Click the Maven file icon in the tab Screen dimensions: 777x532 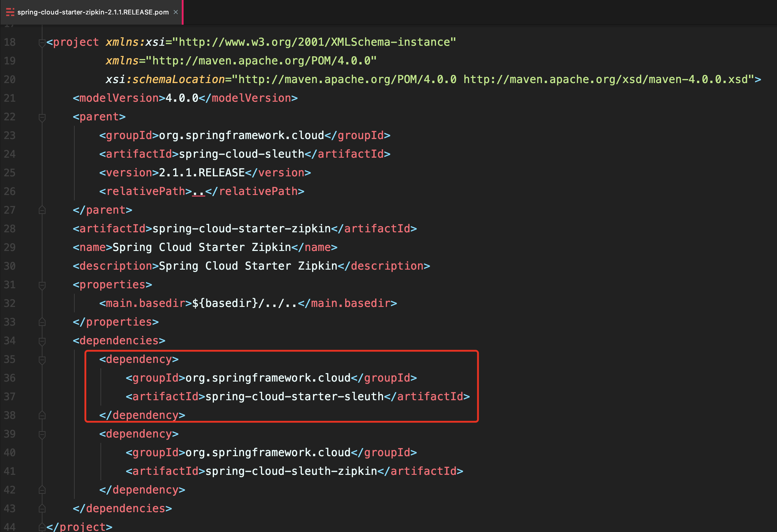10,12
